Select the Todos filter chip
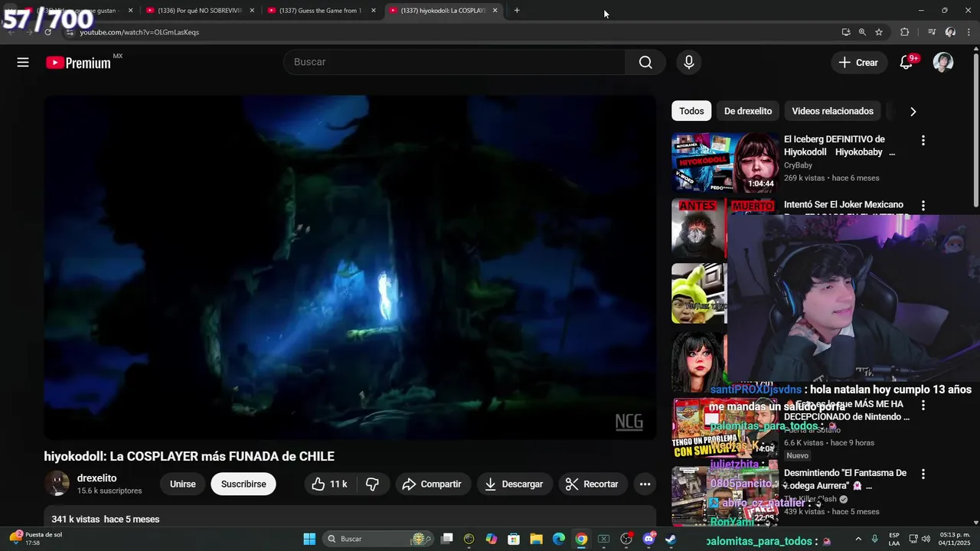 [691, 111]
